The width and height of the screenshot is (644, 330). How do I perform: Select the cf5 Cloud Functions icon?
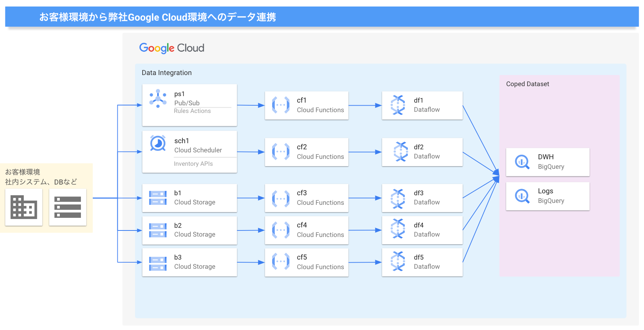point(281,262)
